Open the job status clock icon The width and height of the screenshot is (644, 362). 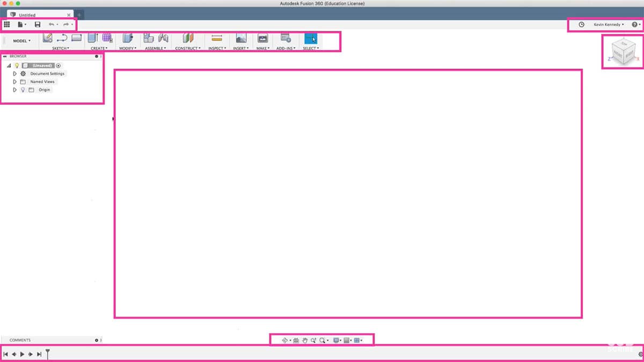(582, 25)
